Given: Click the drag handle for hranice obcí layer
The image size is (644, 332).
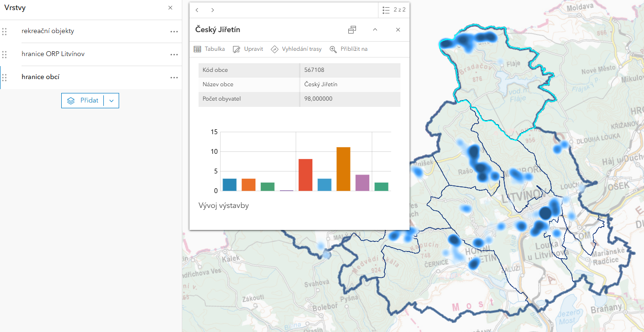Looking at the screenshot, I should coord(4,78).
